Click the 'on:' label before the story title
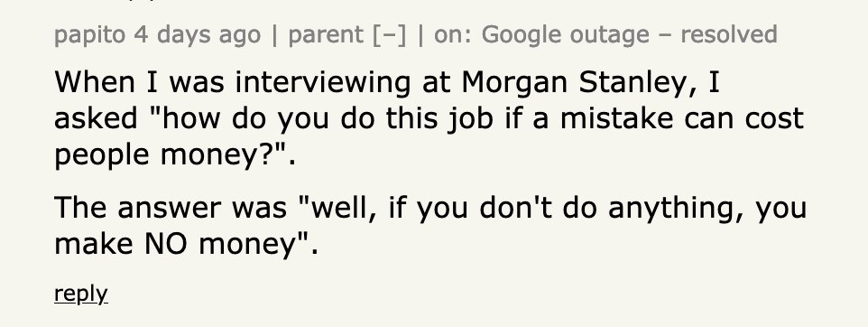 (x=453, y=35)
